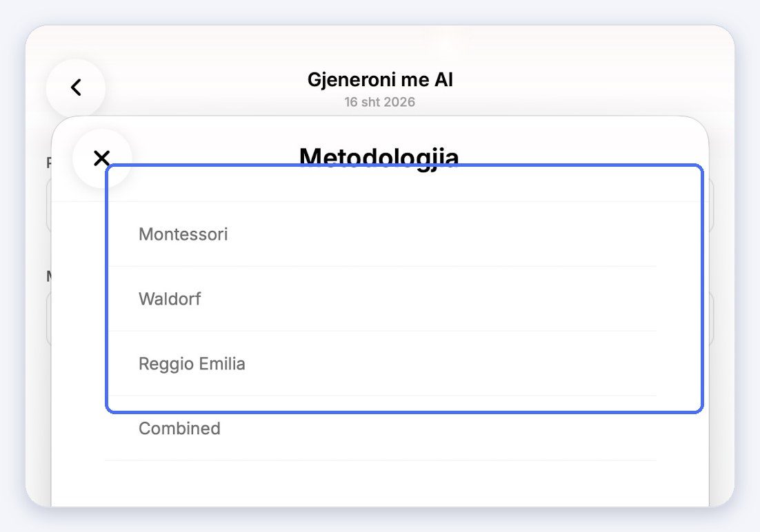The height and width of the screenshot is (532, 760).
Task: Click the Gjeneroni me AI page title
Action: [380, 79]
